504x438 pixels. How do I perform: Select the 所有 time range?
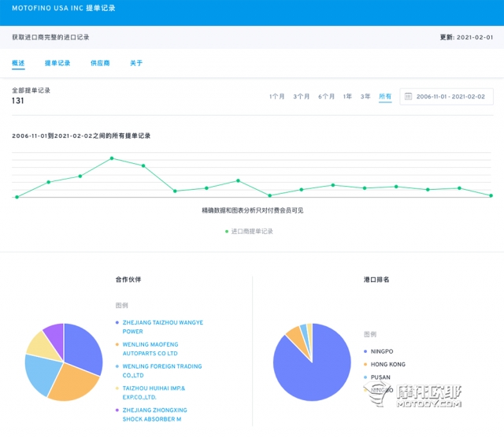click(385, 96)
